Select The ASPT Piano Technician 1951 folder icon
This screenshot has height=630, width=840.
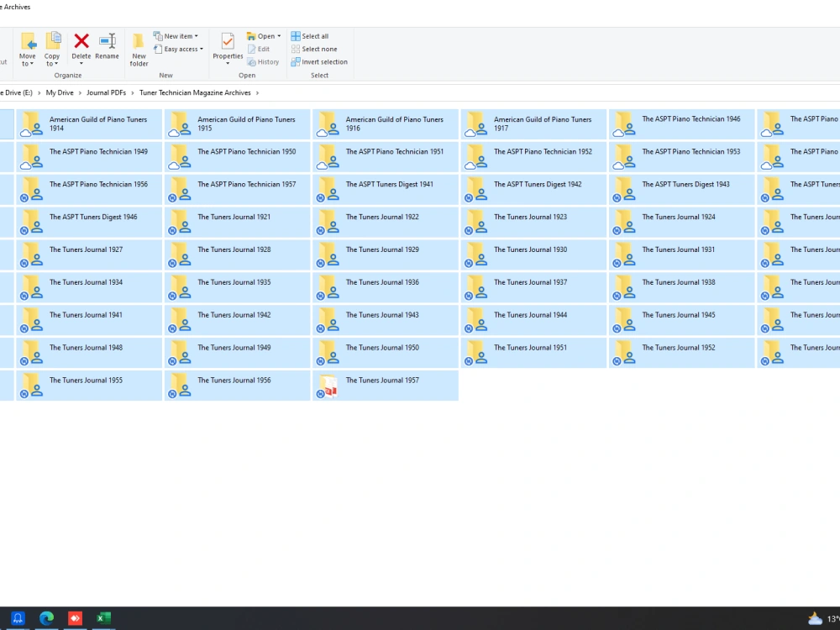point(328,156)
